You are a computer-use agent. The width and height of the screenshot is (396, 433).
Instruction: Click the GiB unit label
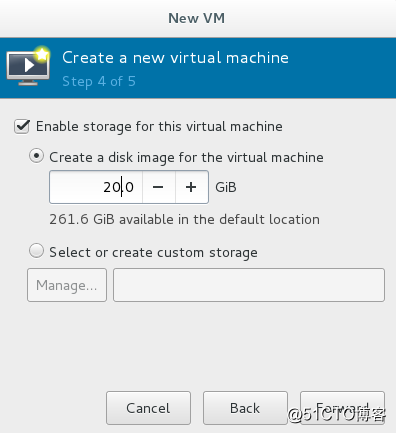(x=226, y=187)
